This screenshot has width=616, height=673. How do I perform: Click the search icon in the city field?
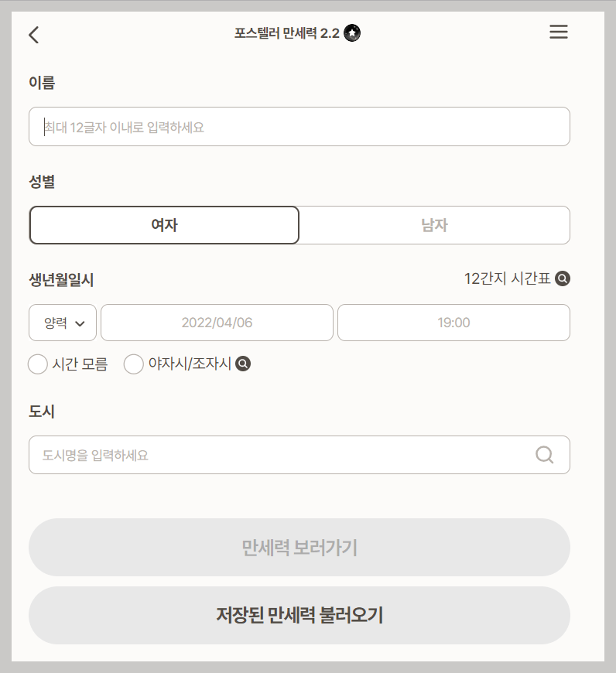click(x=544, y=455)
